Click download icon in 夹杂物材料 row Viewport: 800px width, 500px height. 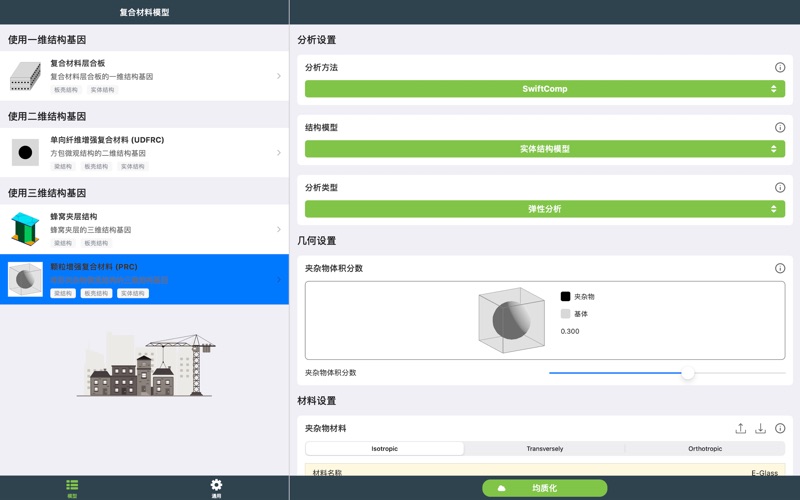tap(760, 429)
